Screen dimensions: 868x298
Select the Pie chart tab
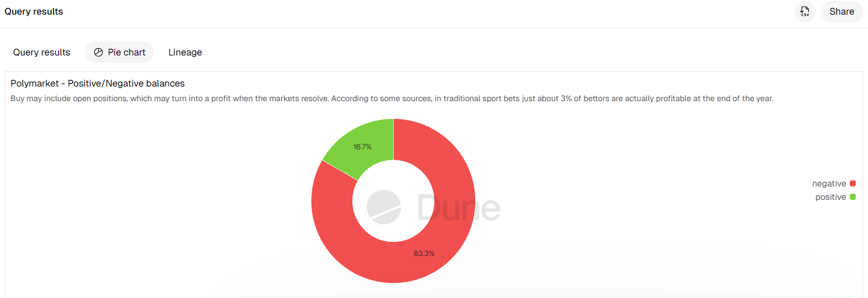[119, 52]
